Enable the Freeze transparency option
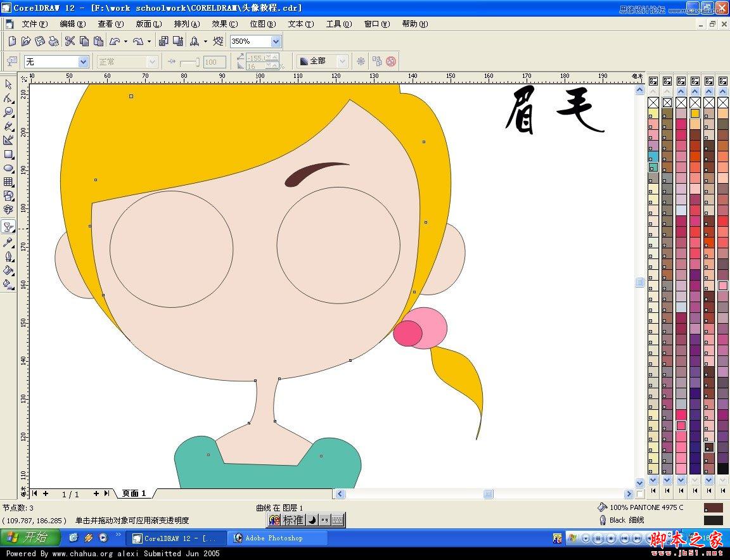 click(360, 61)
